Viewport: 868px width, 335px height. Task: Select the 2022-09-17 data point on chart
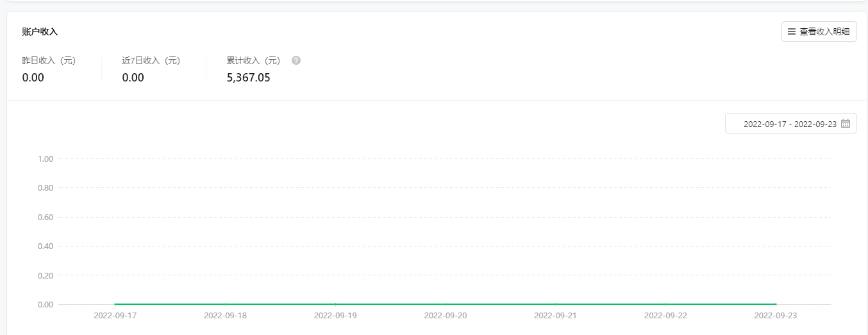(115, 304)
